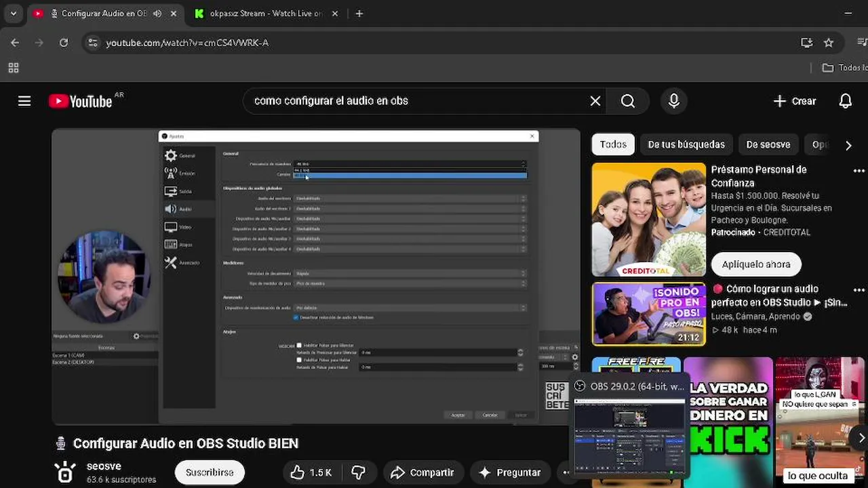Open a new browser tab
This screenshot has height=488, width=868.
[x=359, y=14]
